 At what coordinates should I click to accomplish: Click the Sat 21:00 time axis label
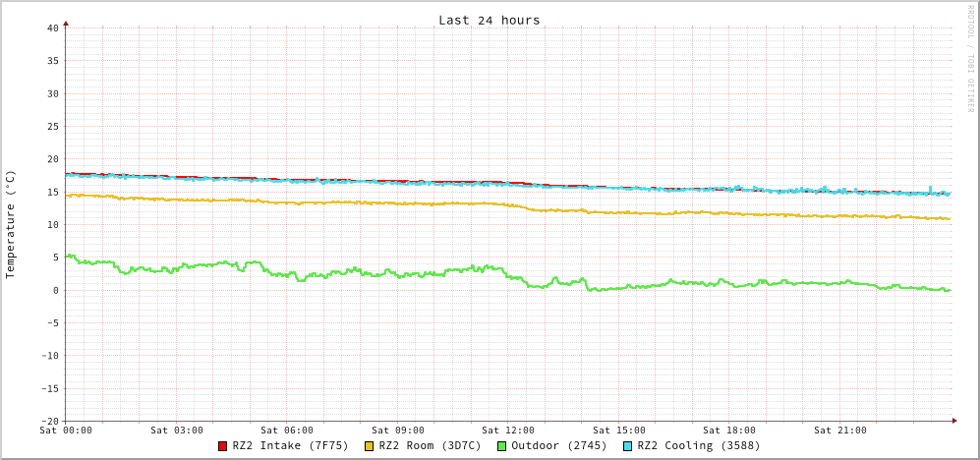840,430
